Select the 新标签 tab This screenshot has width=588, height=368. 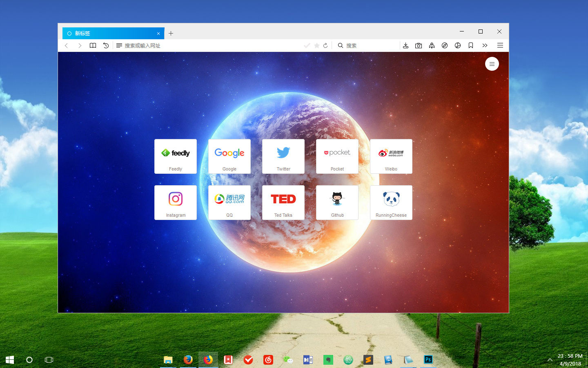[113, 33]
